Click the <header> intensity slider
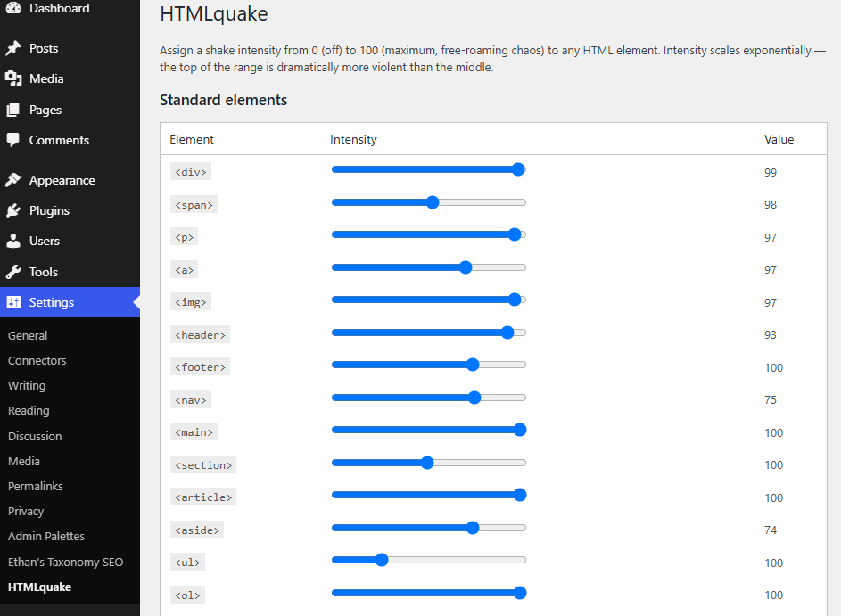 (429, 333)
